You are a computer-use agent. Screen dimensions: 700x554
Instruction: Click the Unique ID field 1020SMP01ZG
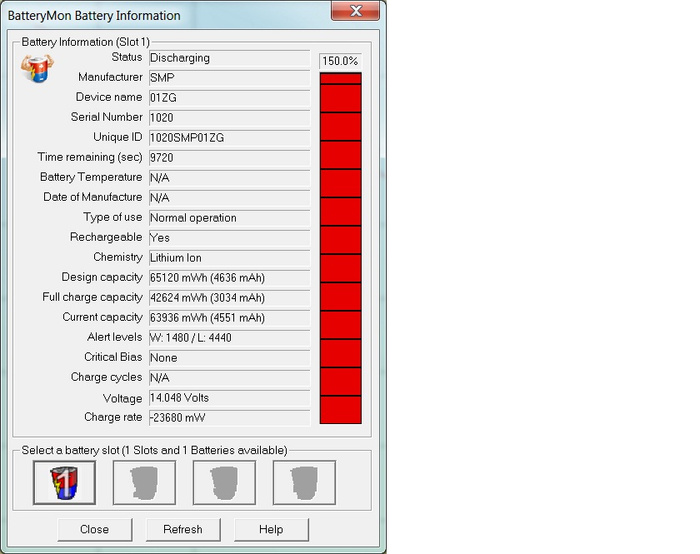[x=228, y=138]
